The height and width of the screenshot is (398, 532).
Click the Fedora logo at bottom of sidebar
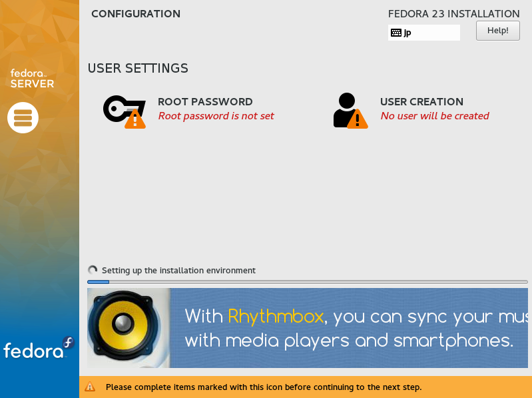point(39,348)
